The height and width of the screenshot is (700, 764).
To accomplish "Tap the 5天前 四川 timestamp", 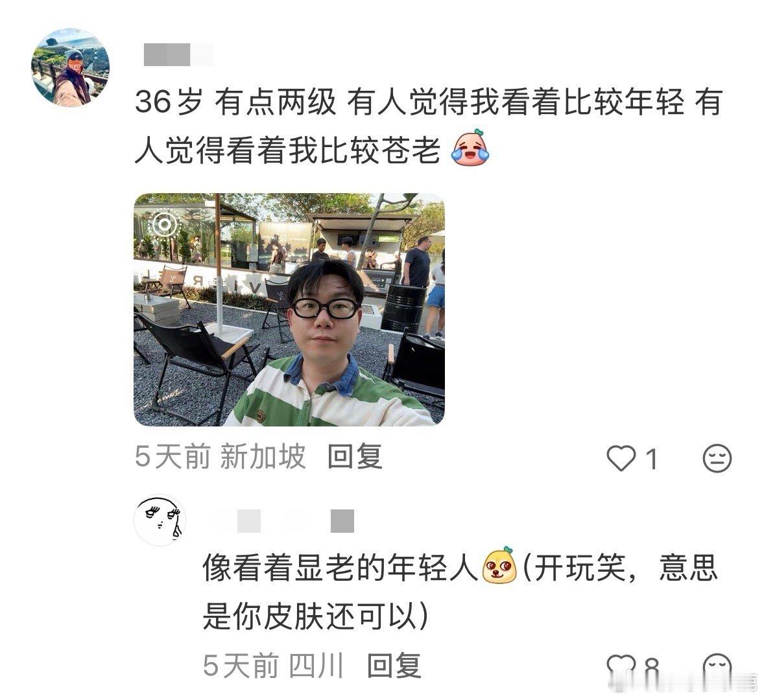I will 273,665.
